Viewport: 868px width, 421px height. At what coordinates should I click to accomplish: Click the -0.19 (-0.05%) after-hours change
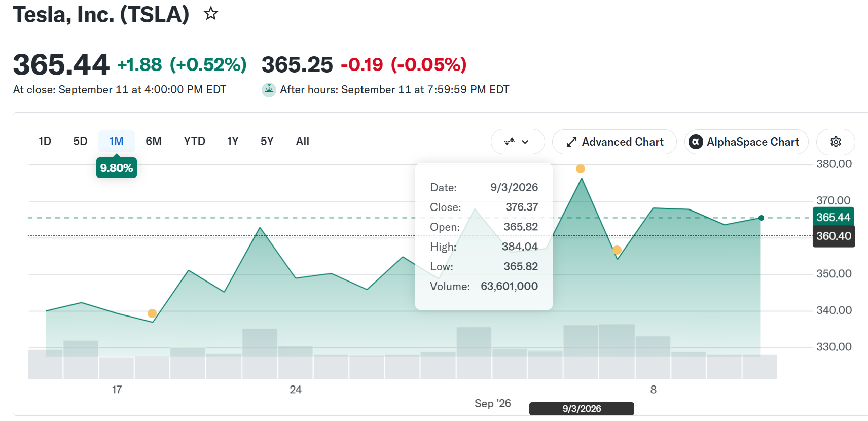pos(404,65)
